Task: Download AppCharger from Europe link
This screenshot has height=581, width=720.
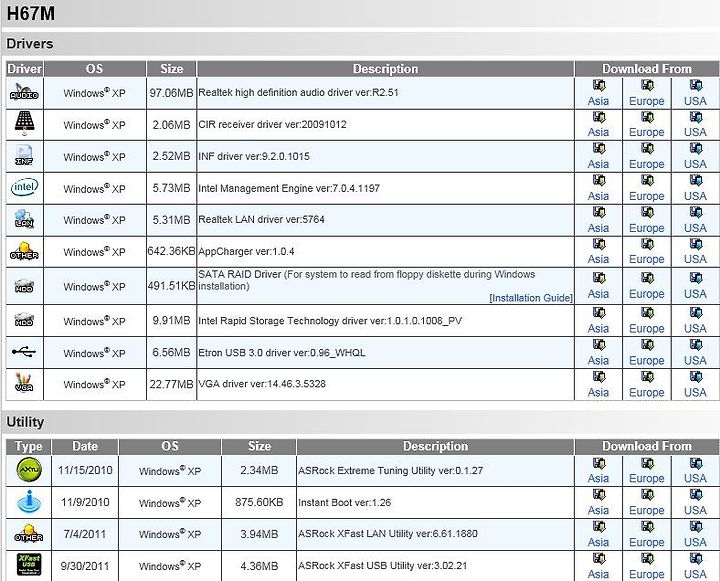Action: click(x=647, y=260)
